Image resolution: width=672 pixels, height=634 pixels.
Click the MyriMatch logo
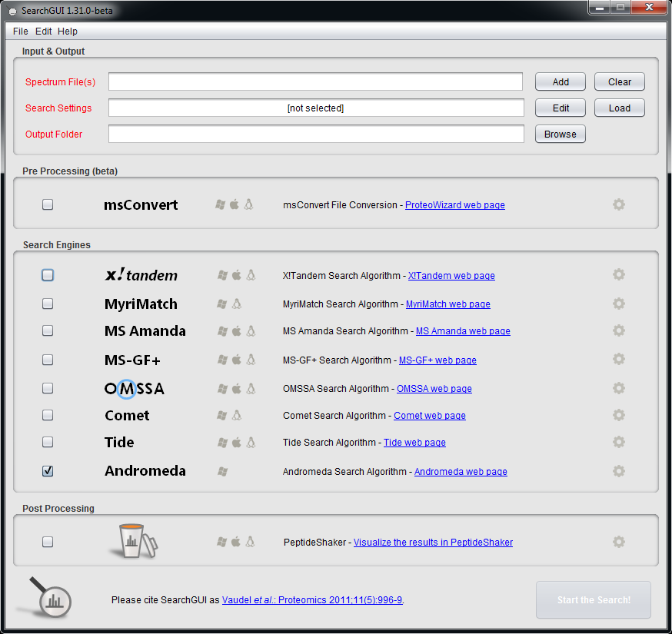click(141, 304)
